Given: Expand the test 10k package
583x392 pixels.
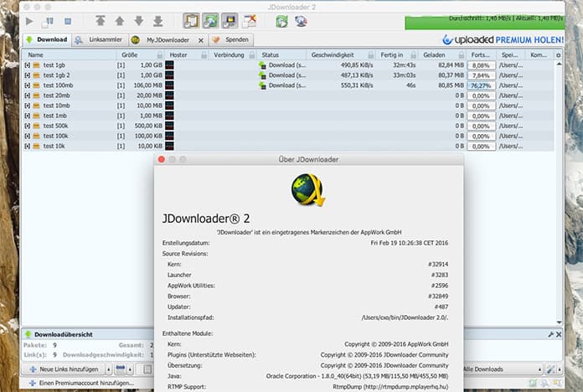Looking at the screenshot, I should point(27,147).
